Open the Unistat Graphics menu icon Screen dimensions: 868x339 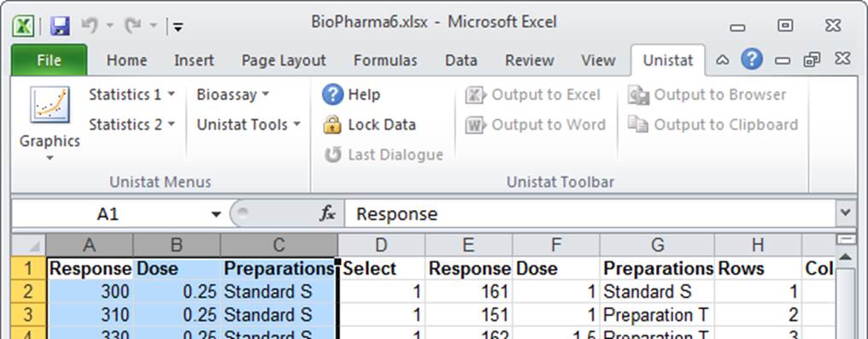50,104
